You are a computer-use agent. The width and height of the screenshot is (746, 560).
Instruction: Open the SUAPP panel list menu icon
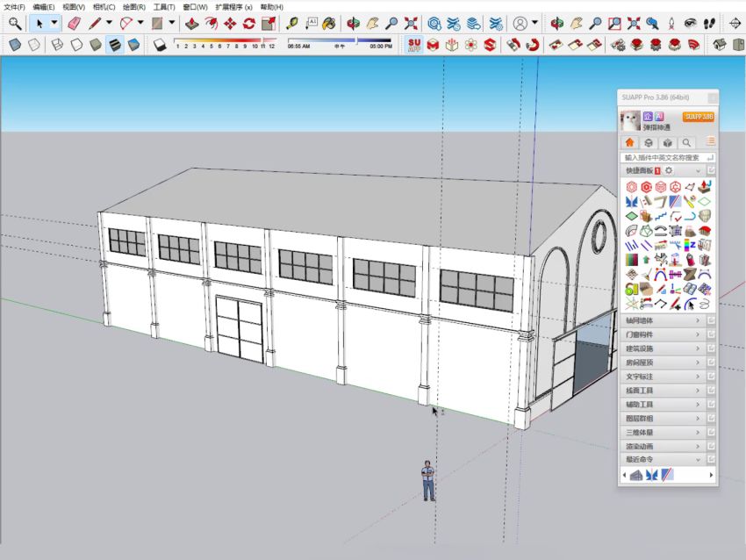(x=711, y=141)
